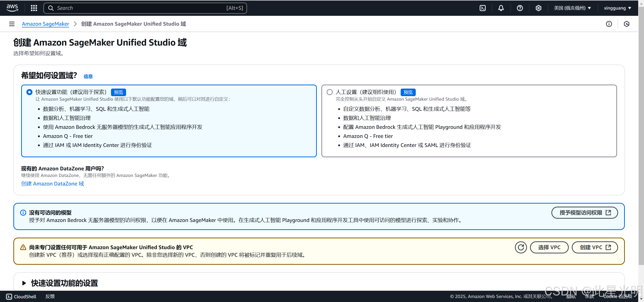
Task: Click the 创建 Amazon DataZone 域 link
Action: [x=53, y=184]
